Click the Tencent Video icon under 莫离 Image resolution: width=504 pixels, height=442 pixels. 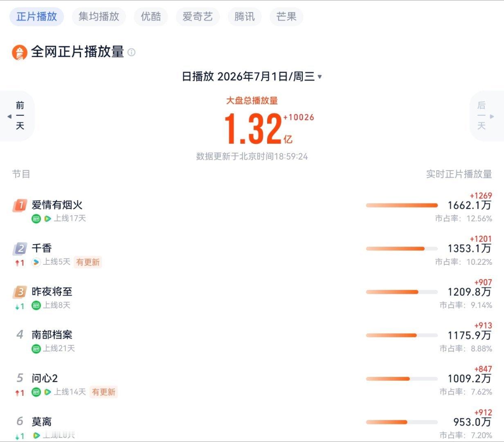36,435
